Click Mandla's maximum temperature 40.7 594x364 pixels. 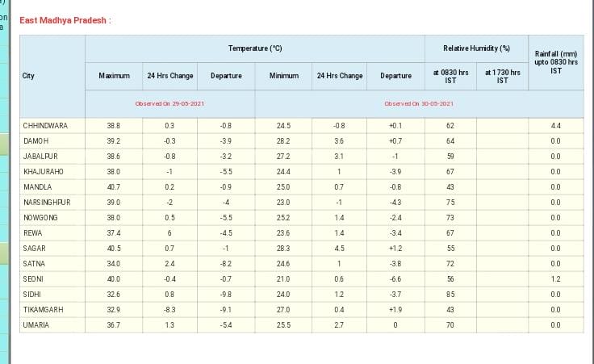tap(114, 187)
